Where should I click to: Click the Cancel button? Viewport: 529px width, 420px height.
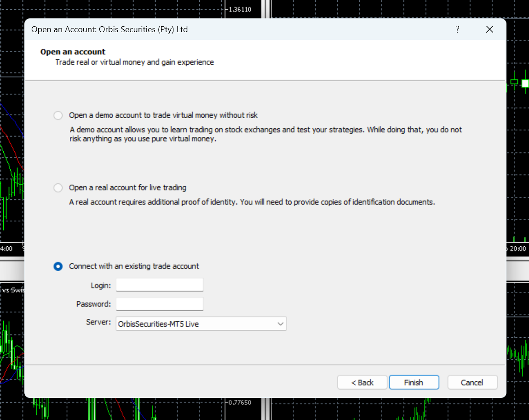(x=472, y=382)
